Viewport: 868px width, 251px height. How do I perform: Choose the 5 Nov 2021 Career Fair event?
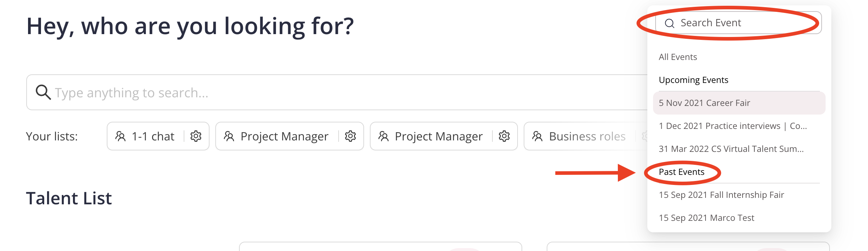(704, 103)
